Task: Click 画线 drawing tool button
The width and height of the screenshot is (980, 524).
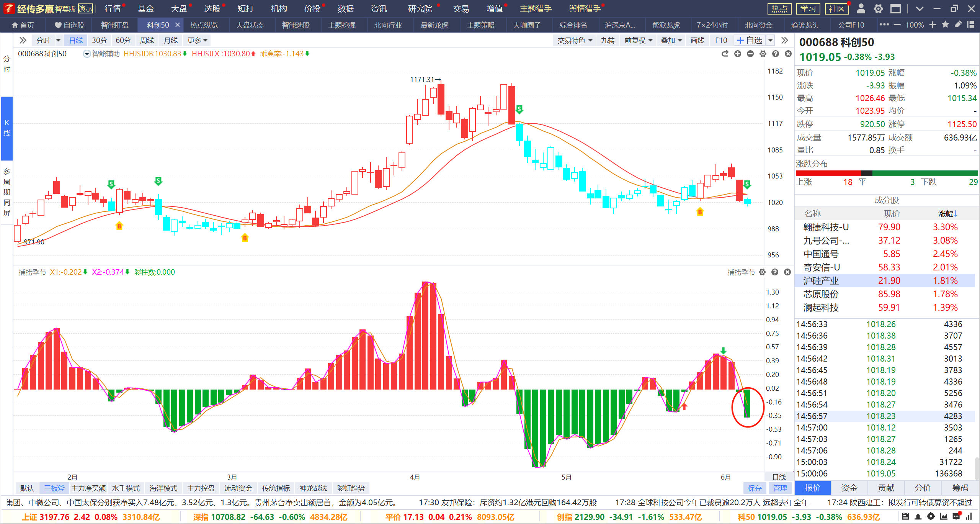Action: tap(697, 40)
